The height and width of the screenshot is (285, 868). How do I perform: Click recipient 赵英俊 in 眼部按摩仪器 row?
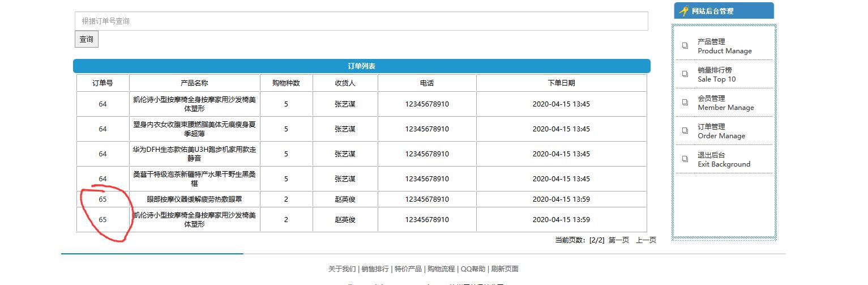tap(345, 199)
